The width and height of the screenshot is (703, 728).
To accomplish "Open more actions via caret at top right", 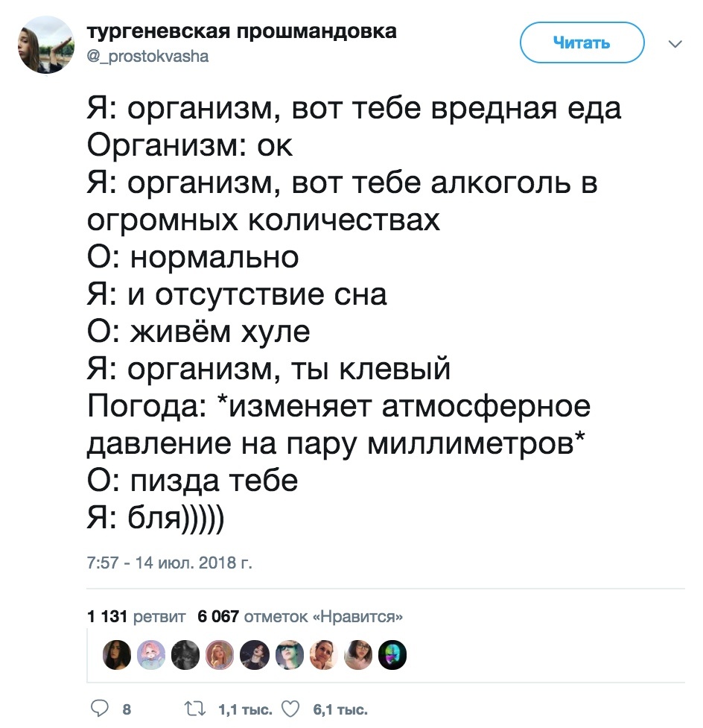I will tap(674, 42).
